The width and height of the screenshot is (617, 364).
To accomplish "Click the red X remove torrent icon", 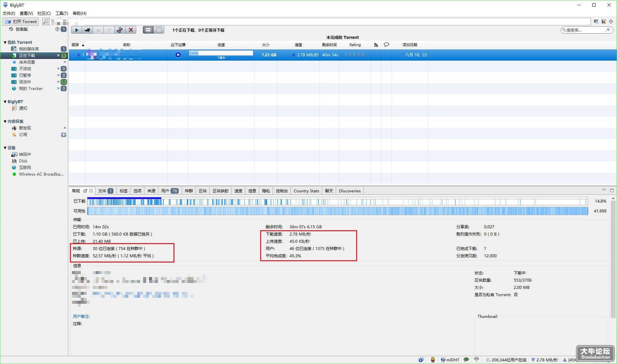I will click(131, 30).
